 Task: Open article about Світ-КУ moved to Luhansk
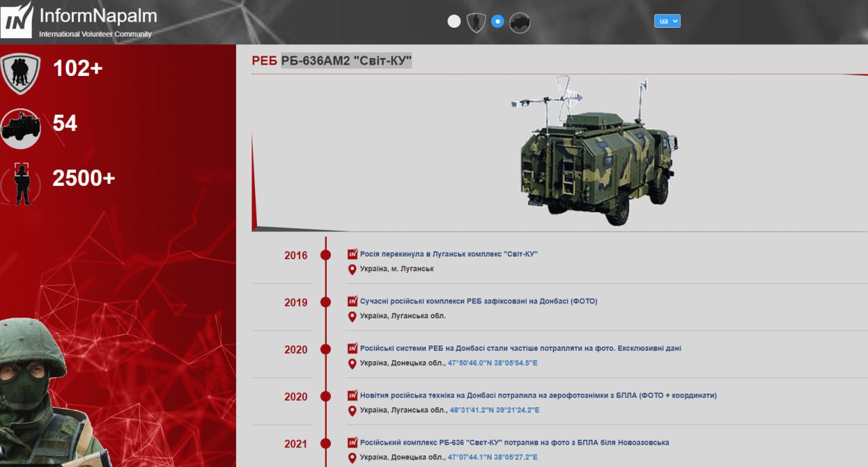(448, 254)
